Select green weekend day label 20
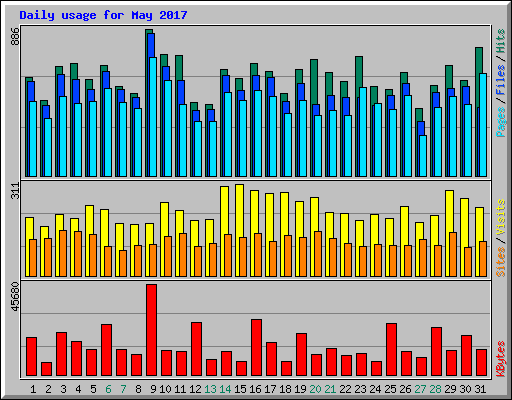 315,389
